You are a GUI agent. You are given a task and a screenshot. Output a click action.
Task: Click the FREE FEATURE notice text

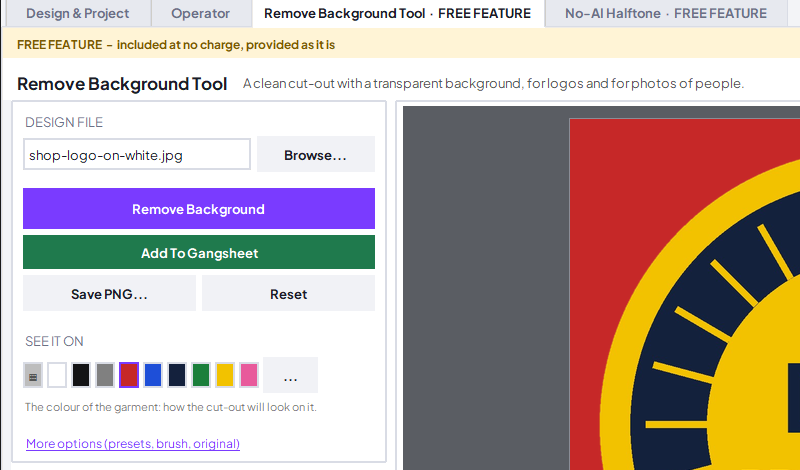click(176, 45)
